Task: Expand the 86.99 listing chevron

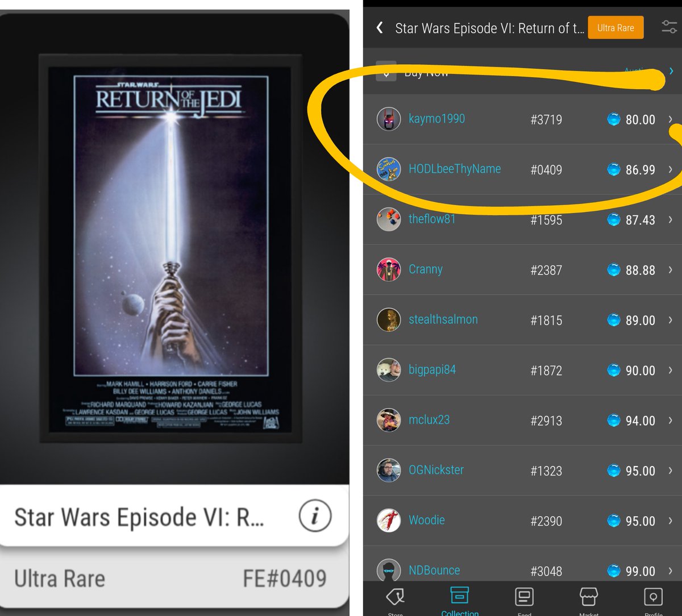Action: tap(671, 169)
